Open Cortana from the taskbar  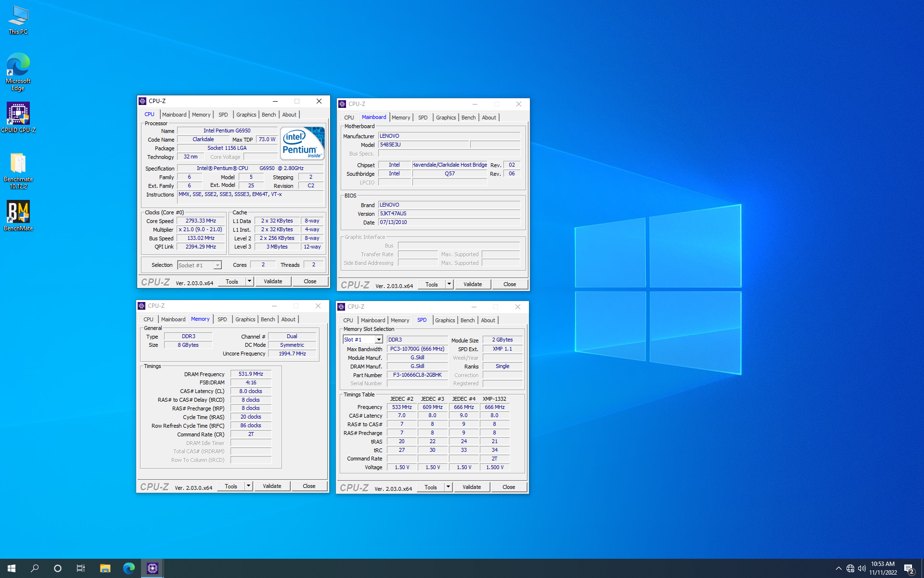pos(58,568)
